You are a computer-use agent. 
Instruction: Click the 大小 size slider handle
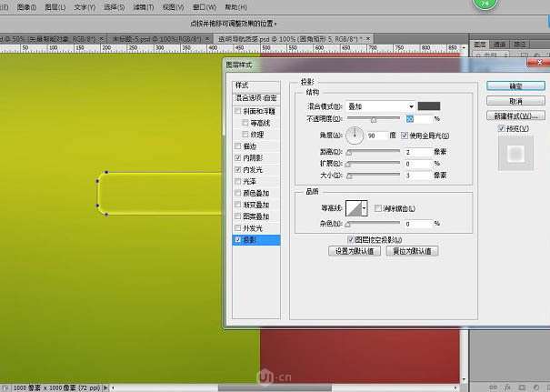(x=349, y=176)
